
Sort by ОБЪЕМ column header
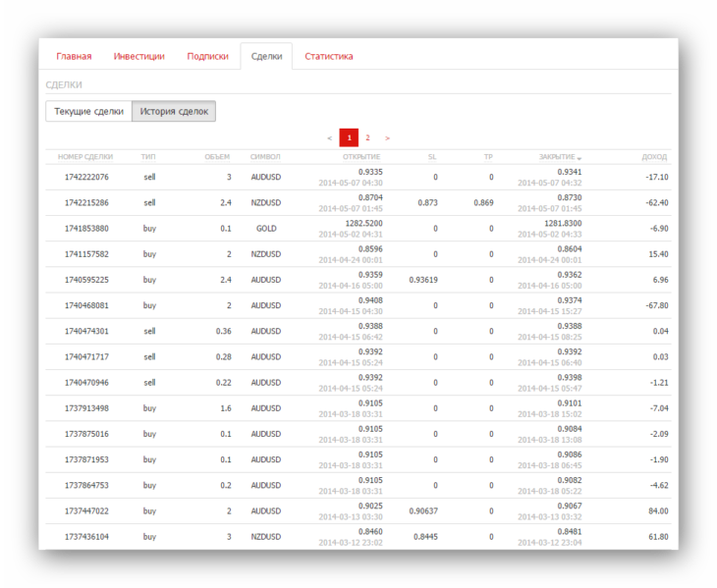point(217,157)
